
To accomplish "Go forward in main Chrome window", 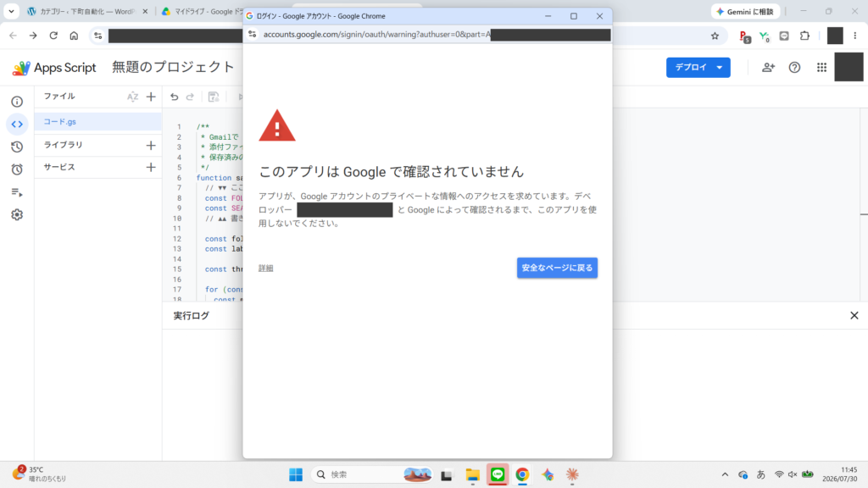I will pos(33,36).
